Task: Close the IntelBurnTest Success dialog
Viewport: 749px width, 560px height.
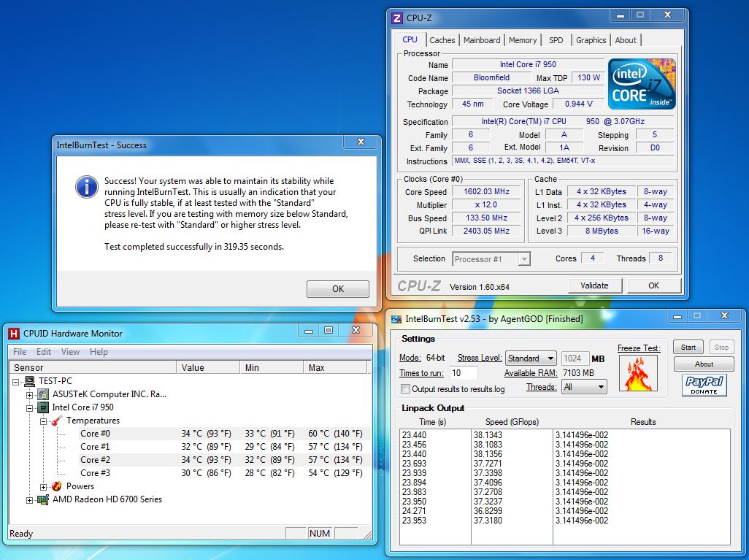Action: [x=361, y=142]
